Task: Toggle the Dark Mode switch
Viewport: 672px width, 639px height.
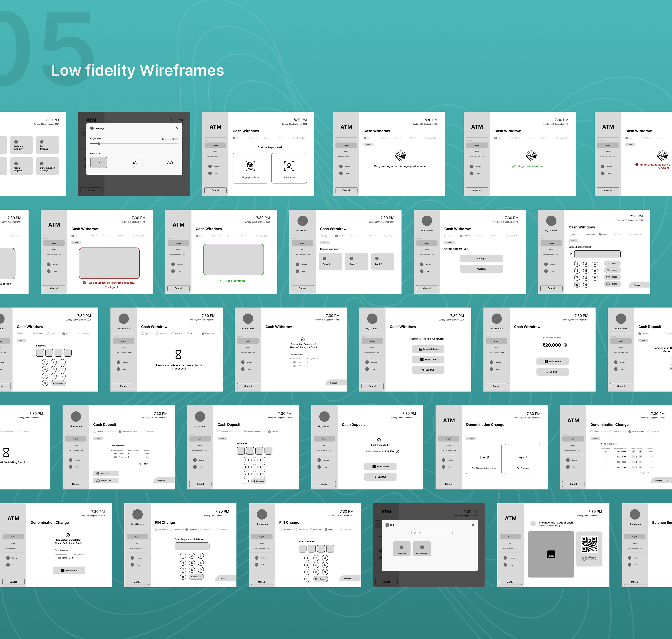Action: click(x=175, y=139)
